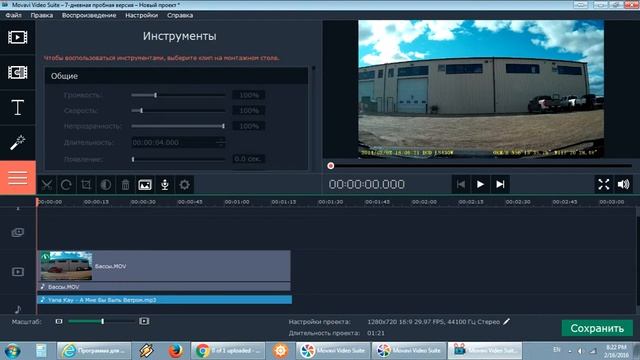Click the Непрозрачность percentage field
The height and width of the screenshot is (360, 640).
coord(249,126)
